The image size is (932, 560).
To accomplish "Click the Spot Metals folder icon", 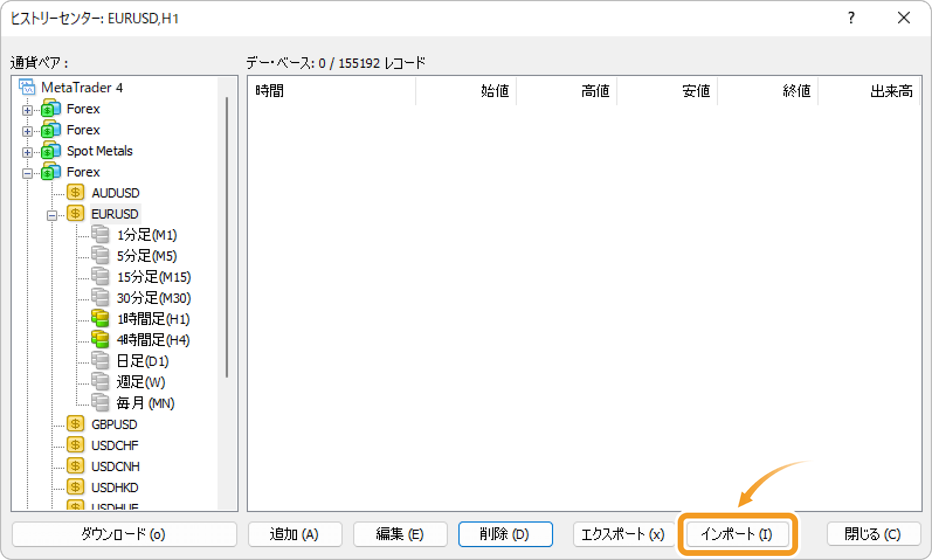I will pos(51,151).
